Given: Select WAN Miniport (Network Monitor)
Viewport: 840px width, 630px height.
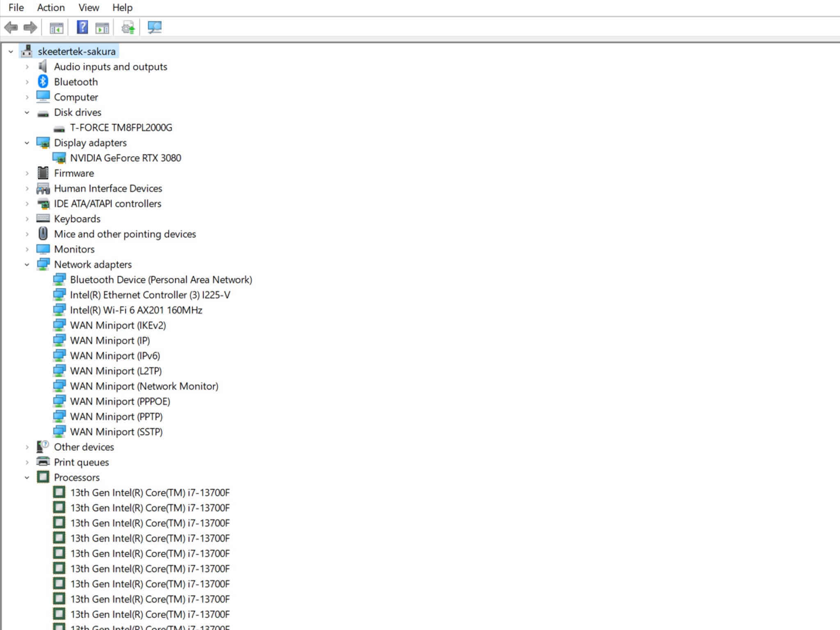Looking at the screenshot, I should click(x=144, y=386).
